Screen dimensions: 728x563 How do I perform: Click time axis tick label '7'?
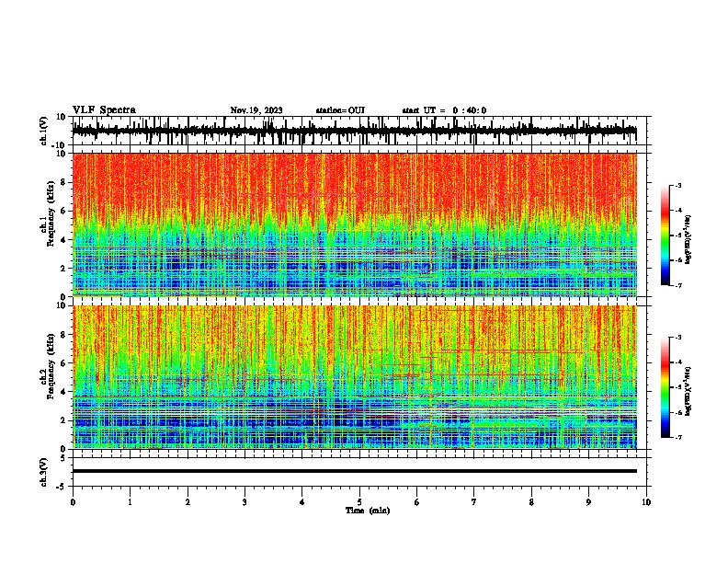click(474, 502)
